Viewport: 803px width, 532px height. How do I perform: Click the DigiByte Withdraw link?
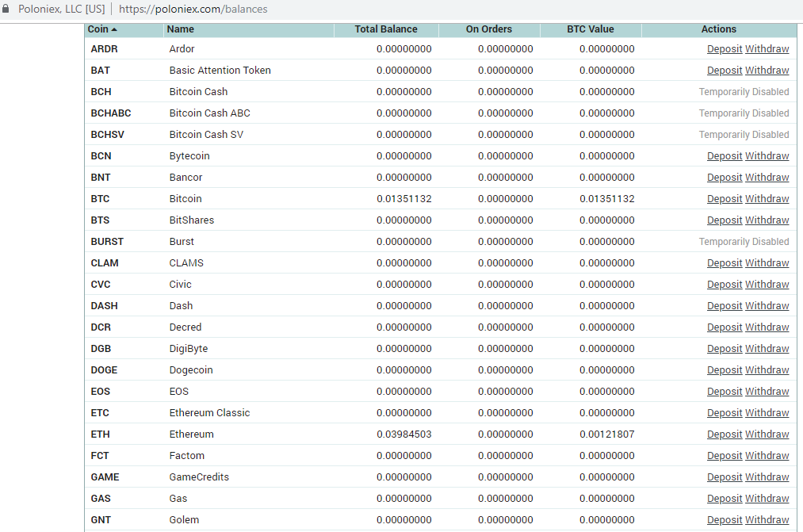point(767,349)
